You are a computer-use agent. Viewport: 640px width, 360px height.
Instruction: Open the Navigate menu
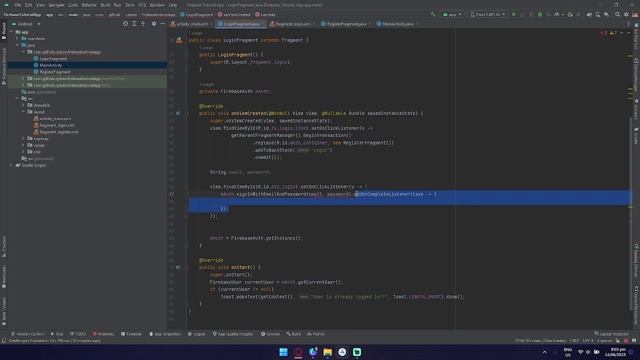[x=56, y=5]
